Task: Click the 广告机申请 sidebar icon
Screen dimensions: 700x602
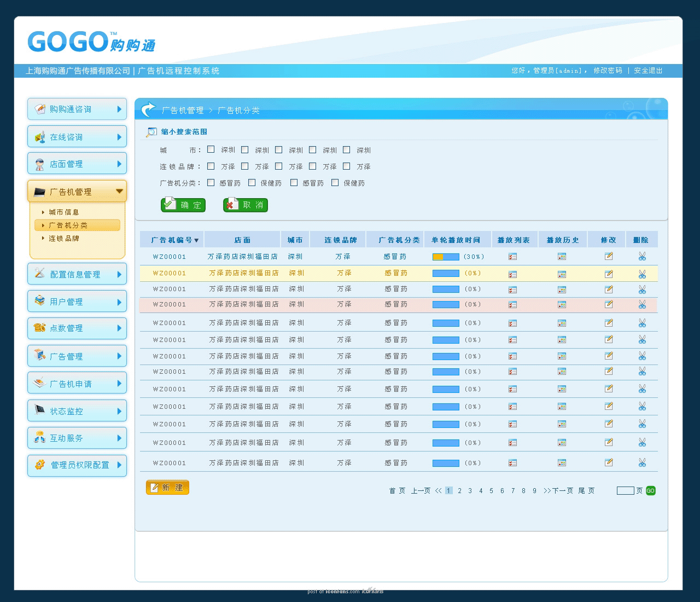Action: coord(40,383)
